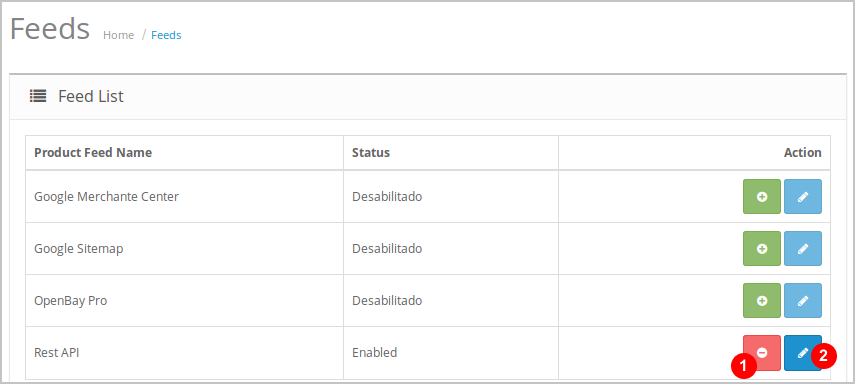This screenshot has width=855, height=384.
Task: Click the Action column header
Action: point(803,152)
